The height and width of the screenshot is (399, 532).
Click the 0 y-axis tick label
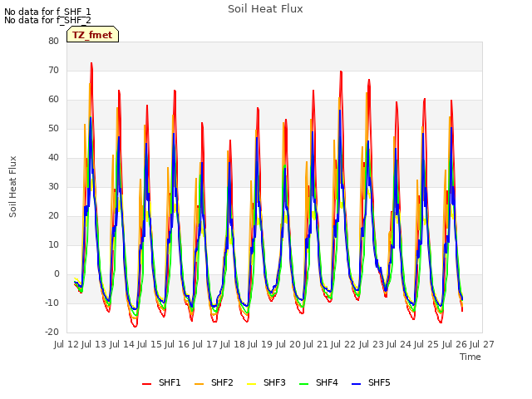point(57,274)
